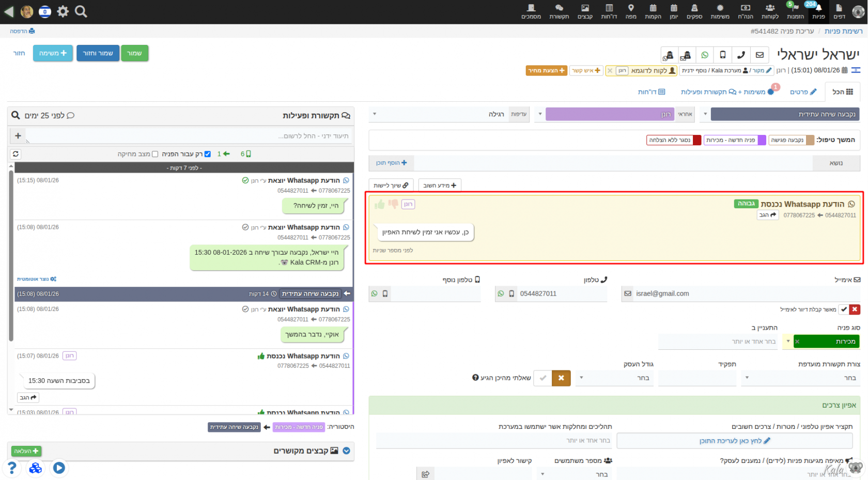
Task: Enable the 'מצב מחיקה' checkbox
Action: click(155, 154)
